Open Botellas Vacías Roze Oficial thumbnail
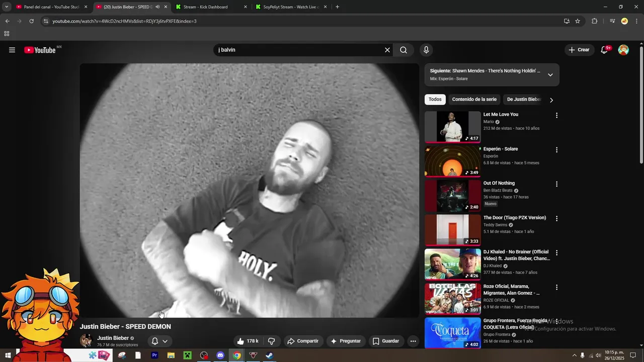The height and width of the screenshot is (362, 644). tap(453, 299)
